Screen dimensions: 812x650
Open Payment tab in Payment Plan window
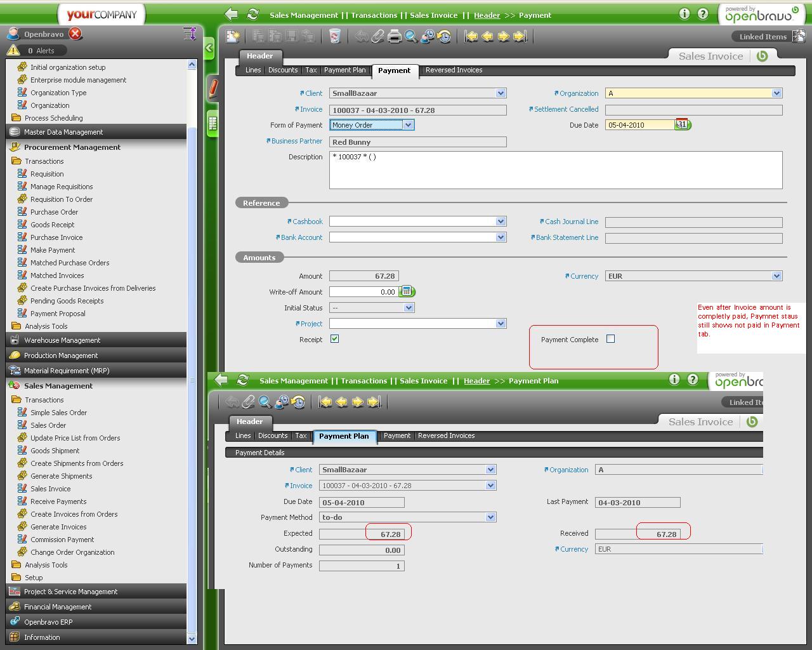tap(397, 436)
